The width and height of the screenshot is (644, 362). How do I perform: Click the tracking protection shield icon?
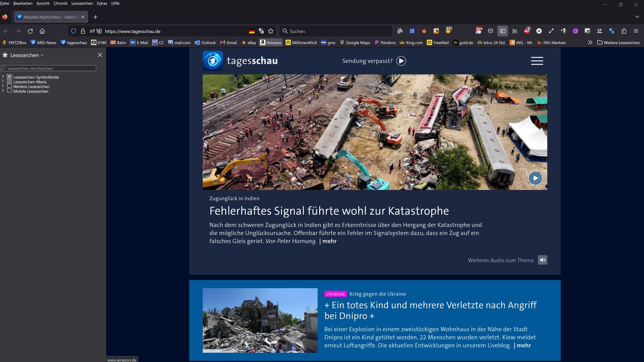pos(73,31)
